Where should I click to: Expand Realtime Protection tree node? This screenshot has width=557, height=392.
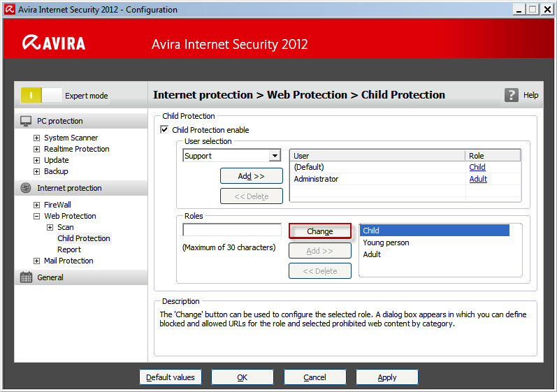tap(36, 149)
